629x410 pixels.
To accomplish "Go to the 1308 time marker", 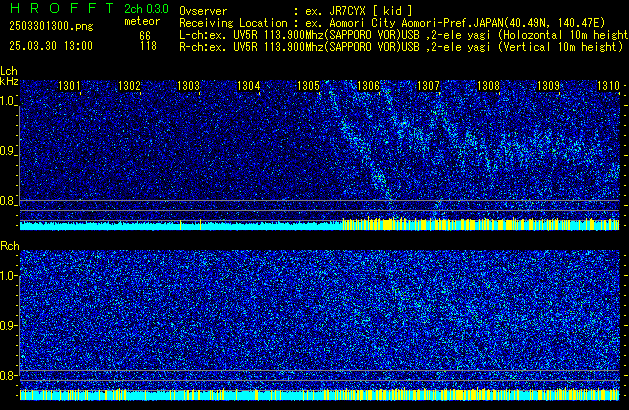I will pyautogui.click(x=488, y=86).
